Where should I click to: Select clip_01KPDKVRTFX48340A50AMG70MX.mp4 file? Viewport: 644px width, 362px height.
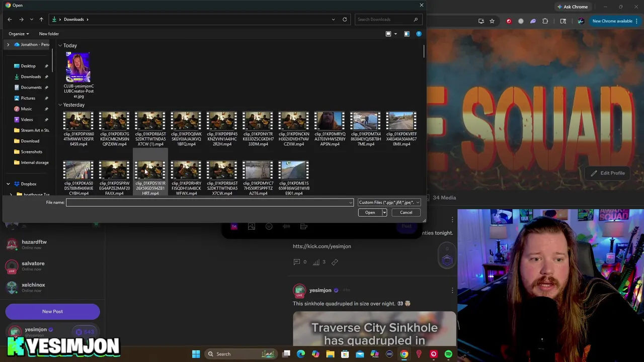pyautogui.click(x=401, y=129)
